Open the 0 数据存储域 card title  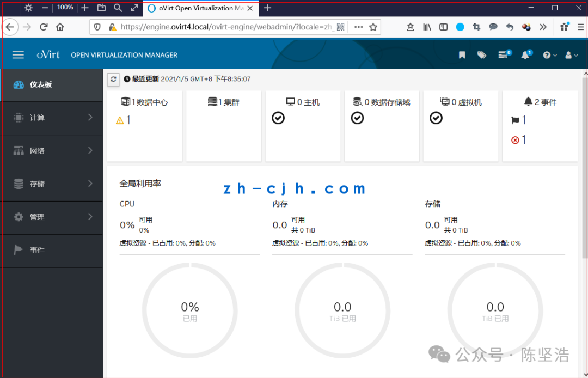[x=382, y=102]
